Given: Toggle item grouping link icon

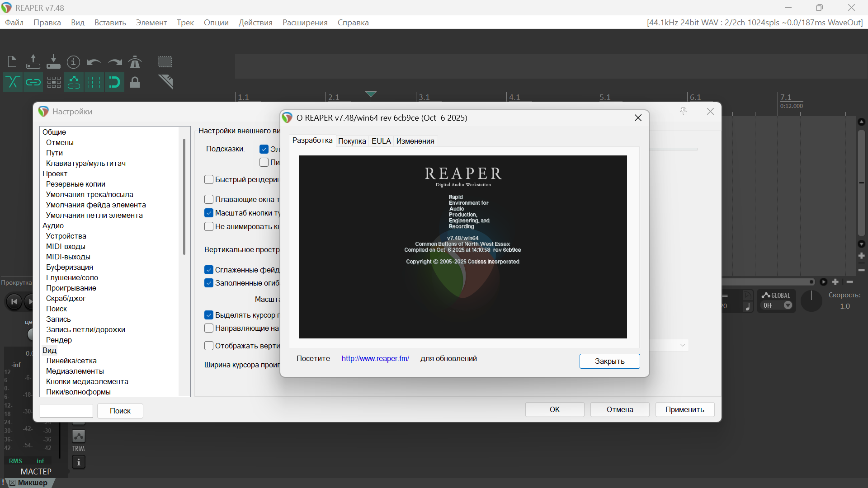Looking at the screenshot, I should (x=33, y=82).
